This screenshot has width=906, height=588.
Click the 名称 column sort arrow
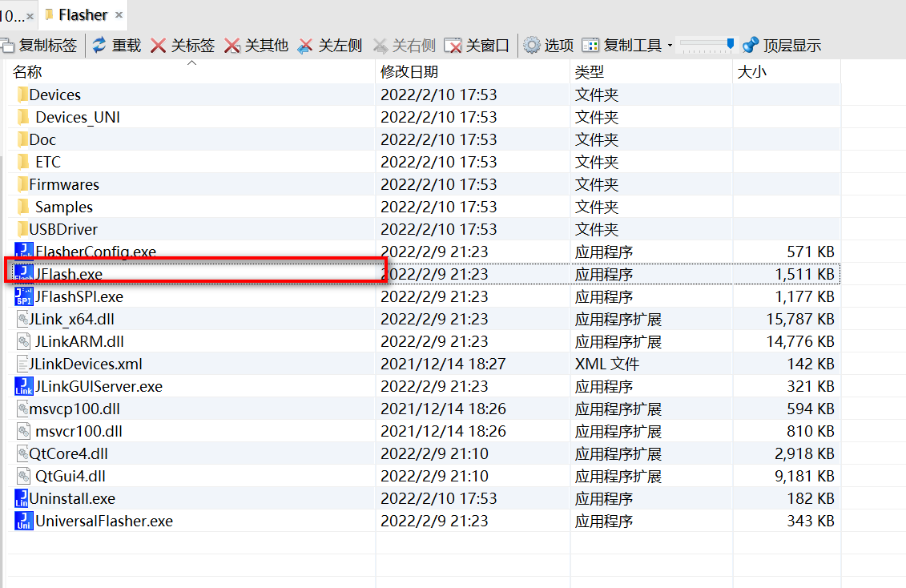191,61
